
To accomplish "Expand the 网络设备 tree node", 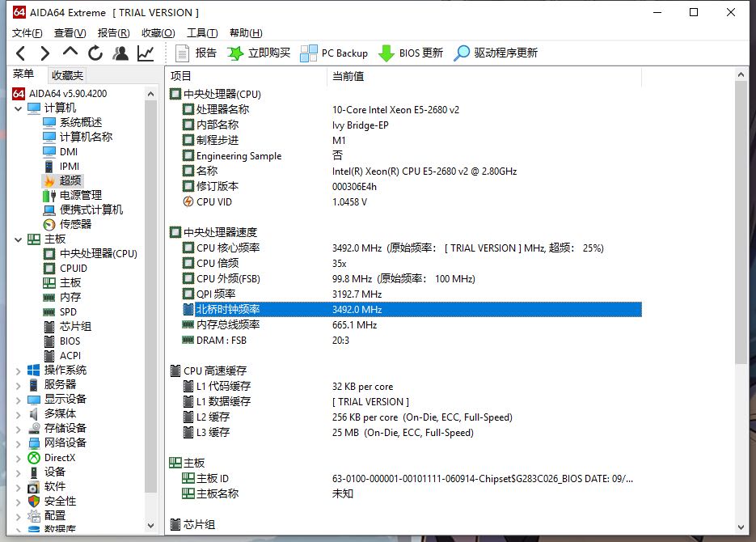I will (19, 443).
